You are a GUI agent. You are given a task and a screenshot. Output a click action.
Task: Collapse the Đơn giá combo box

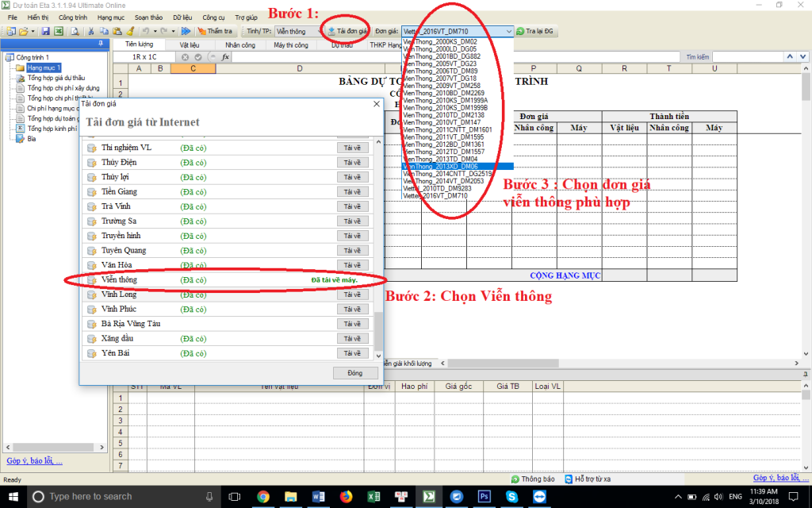pos(507,31)
